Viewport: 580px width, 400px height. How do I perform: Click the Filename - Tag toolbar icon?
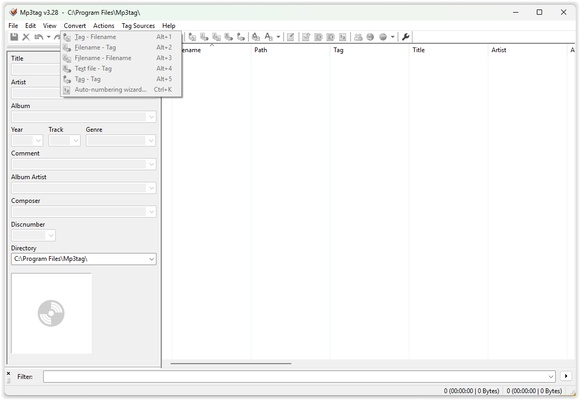pyautogui.click(x=204, y=37)
